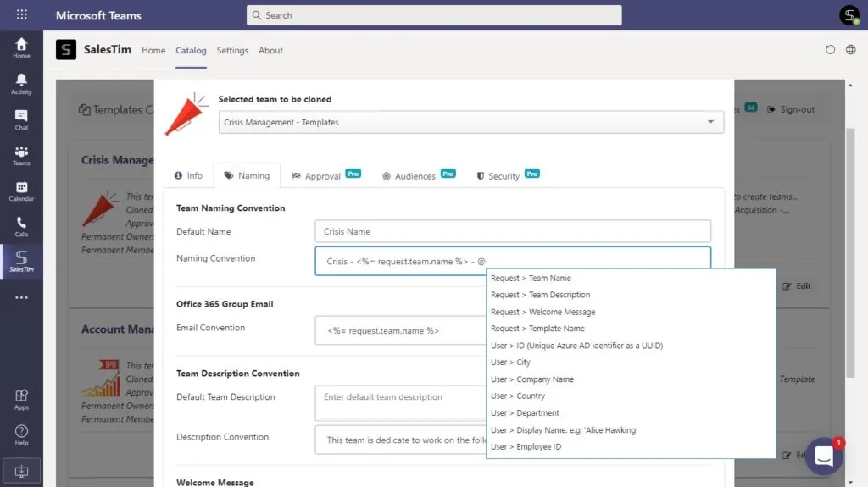868x487 pixels.
Task: Click the profile avatar
Action: (x=849, y=15)
